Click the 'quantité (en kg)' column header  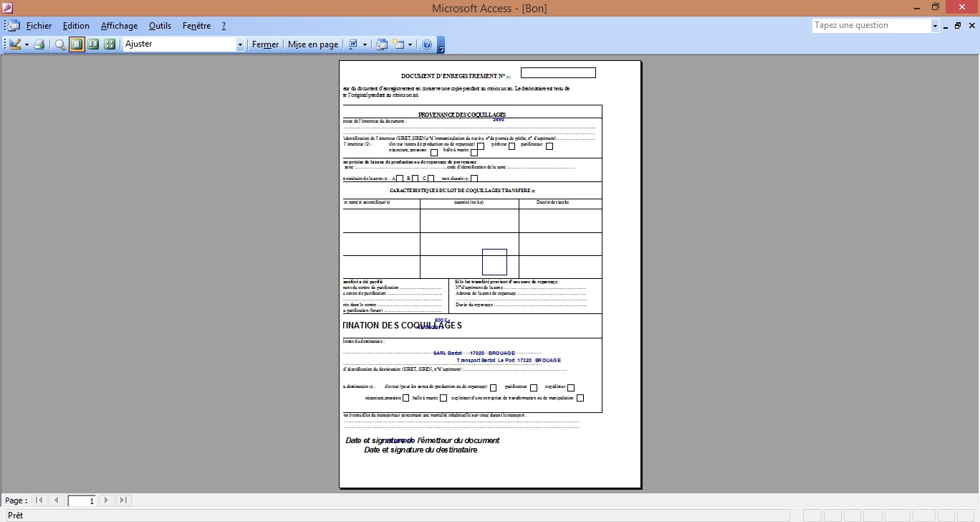(x=469, y=202)
